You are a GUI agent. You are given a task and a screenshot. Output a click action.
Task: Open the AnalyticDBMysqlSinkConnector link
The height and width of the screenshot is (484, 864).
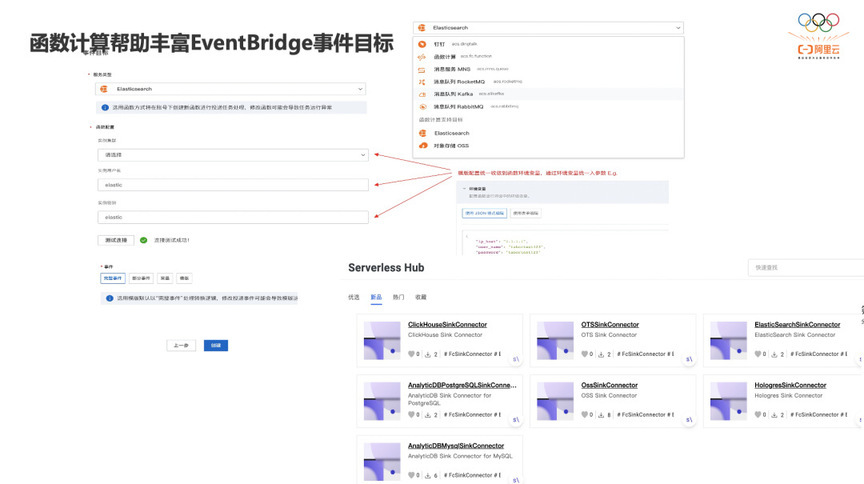[456, 445]
